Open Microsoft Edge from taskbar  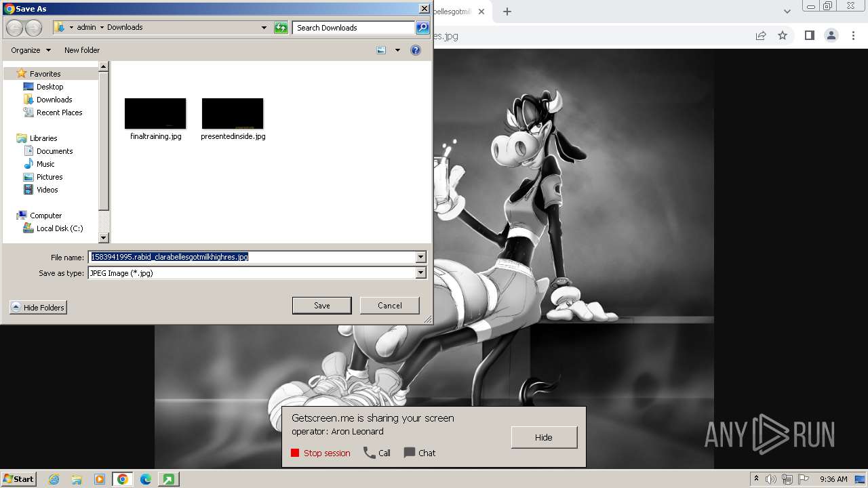click(x=146, y=479)
